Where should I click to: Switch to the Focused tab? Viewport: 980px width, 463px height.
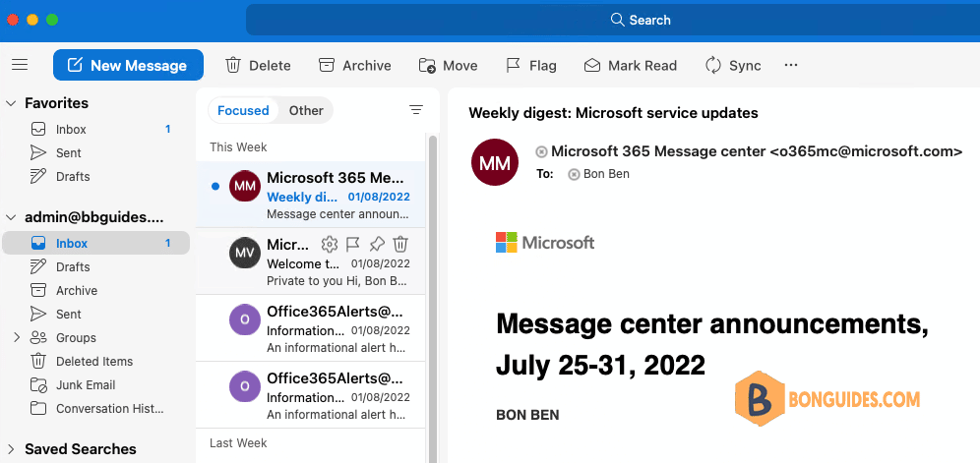pos(243,111)
